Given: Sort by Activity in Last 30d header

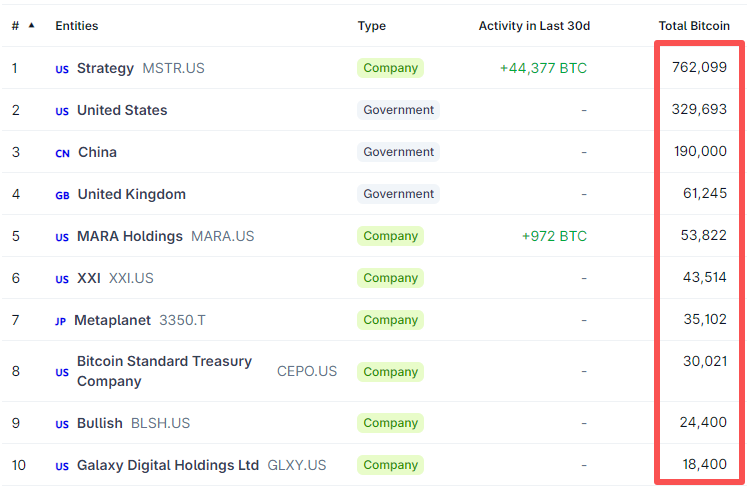Looking at the screenshot, I should coord(533,26).
